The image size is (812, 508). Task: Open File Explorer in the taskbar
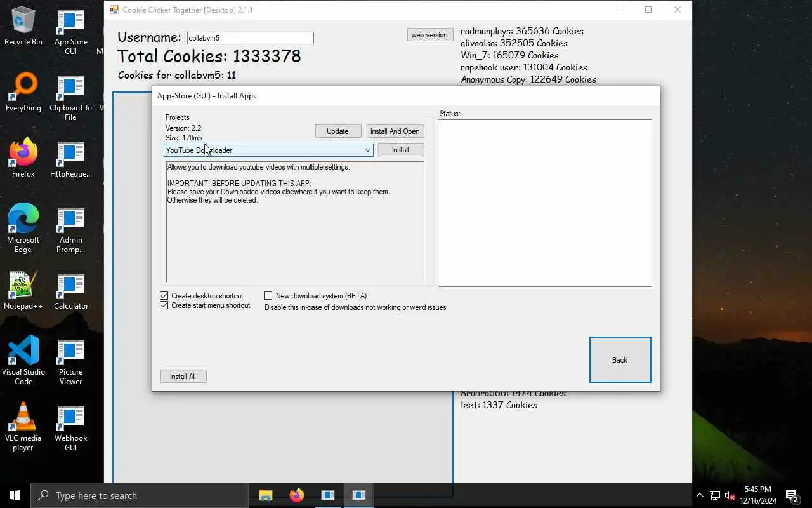click(x=265, y=495)
